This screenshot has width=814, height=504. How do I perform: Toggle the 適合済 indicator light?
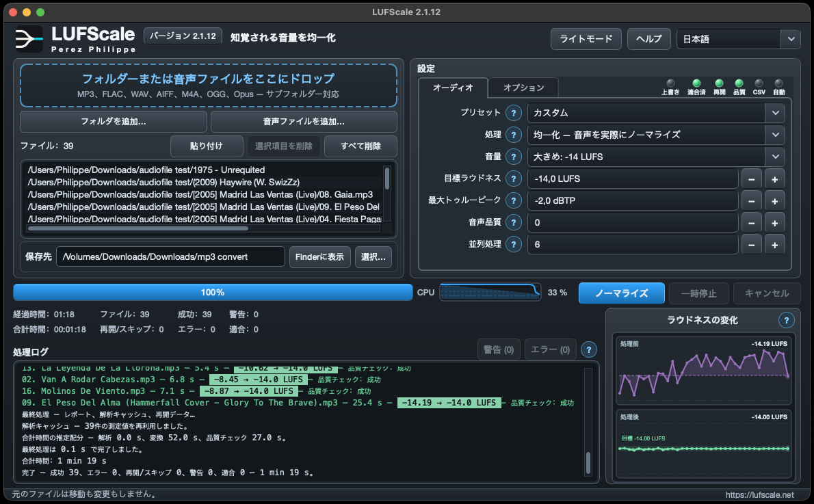(x=696, y=83)
